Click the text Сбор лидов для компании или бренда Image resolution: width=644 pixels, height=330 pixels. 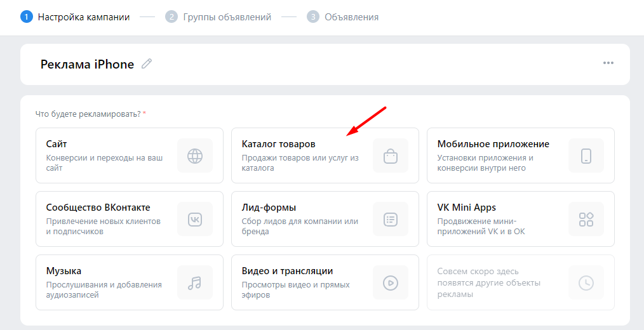tap(300, 226)
